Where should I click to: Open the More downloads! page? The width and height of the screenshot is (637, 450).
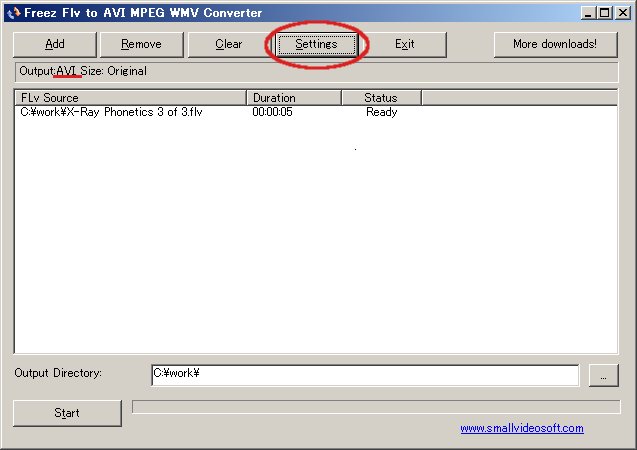click(555, 44)
